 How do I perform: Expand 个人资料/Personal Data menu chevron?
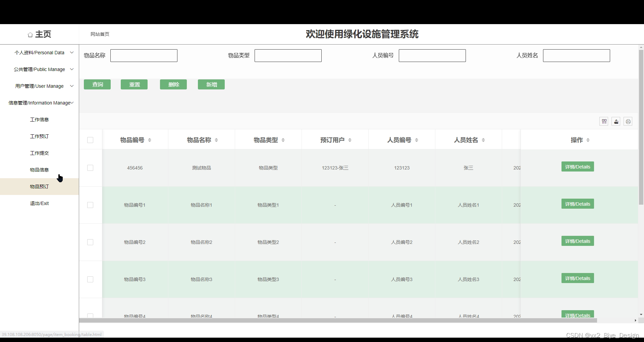pos(72,53)
